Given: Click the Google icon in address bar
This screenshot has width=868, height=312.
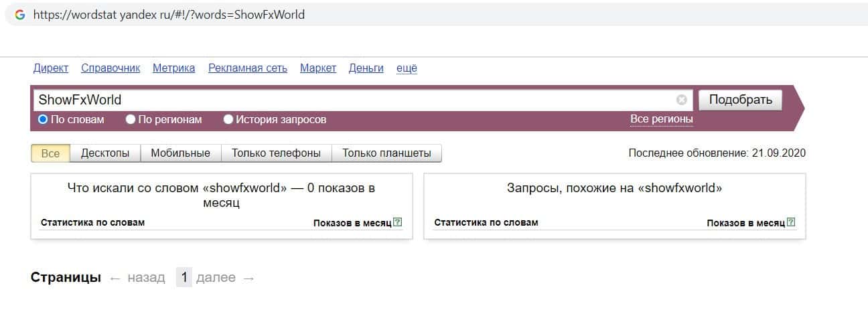Looking at the screenshot, I should coord(20,15).
